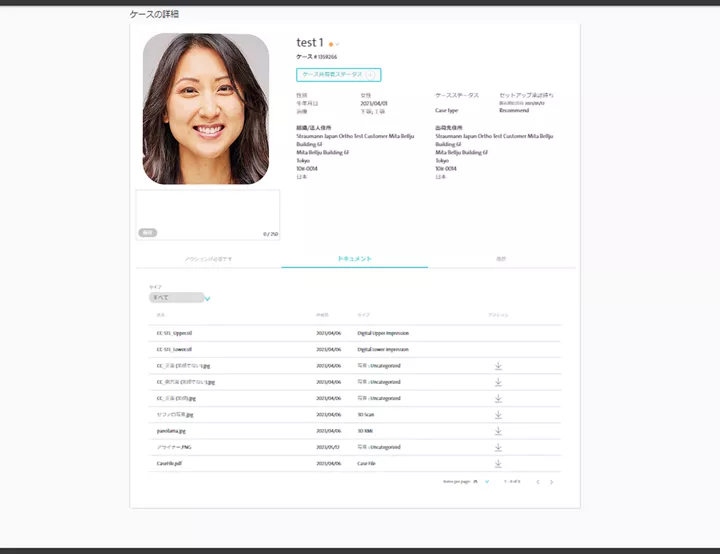Click the ケース共有者ステータス button

pos(338,75)
